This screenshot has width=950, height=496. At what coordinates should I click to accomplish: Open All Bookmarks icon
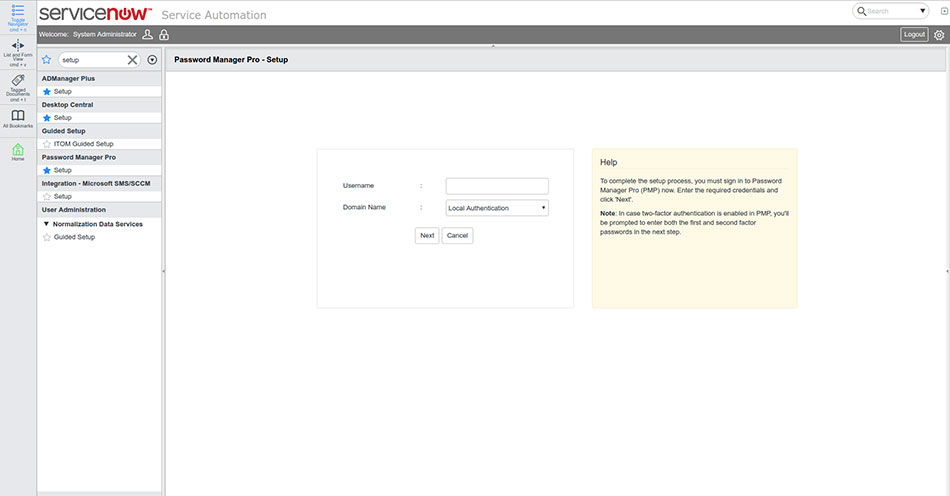[18, 115]
